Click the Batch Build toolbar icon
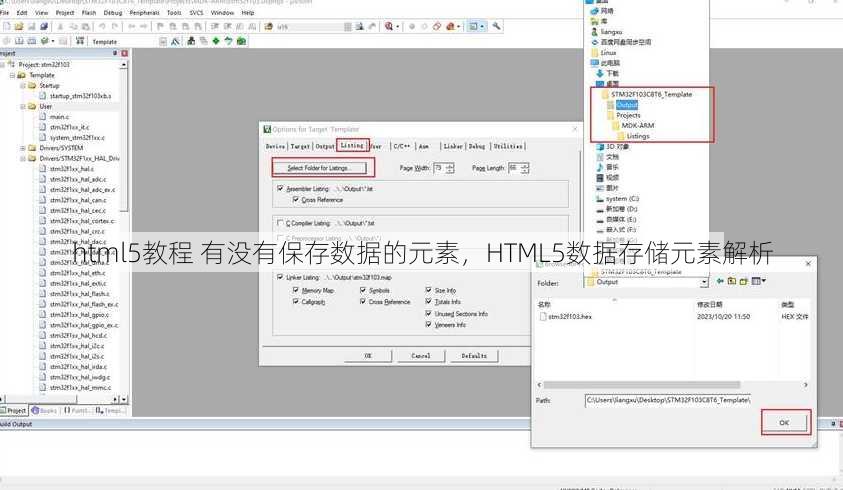Viewport: 843px width, 490px height. [x=44, y=41]
